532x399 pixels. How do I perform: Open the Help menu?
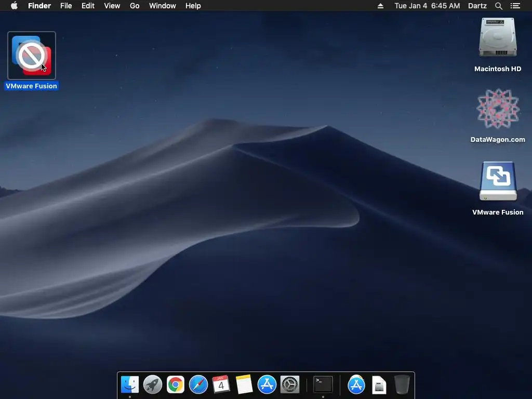tap(193, 6)
